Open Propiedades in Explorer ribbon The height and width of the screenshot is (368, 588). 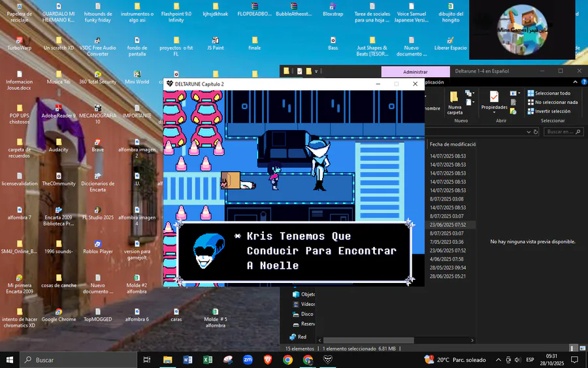pos(494,101)
